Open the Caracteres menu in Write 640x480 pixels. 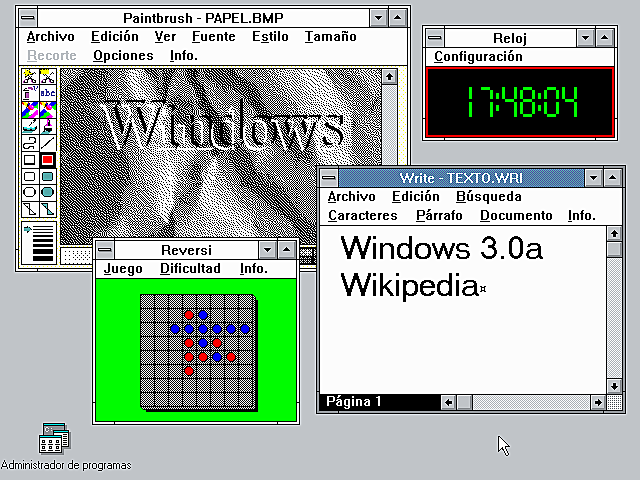(362, 215)
